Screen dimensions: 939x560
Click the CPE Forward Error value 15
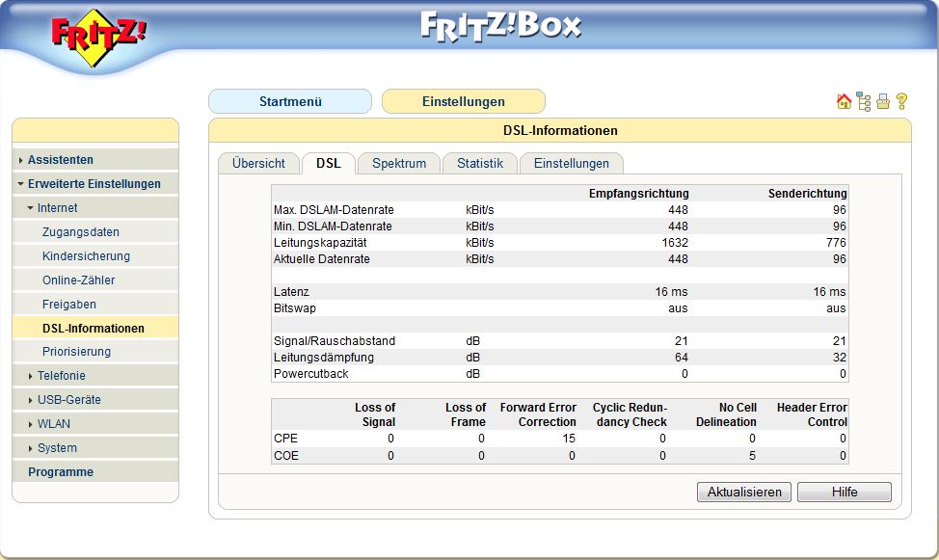point(569,439)
